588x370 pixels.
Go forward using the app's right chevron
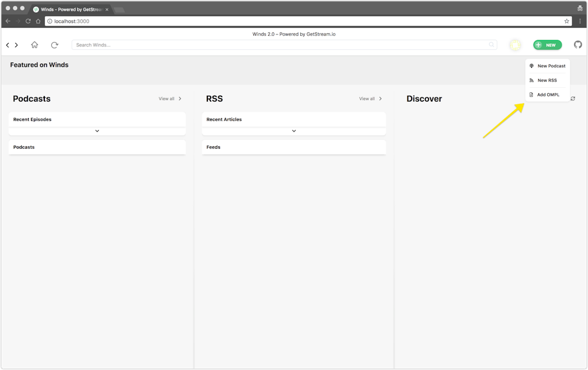[x=17, y=45]
